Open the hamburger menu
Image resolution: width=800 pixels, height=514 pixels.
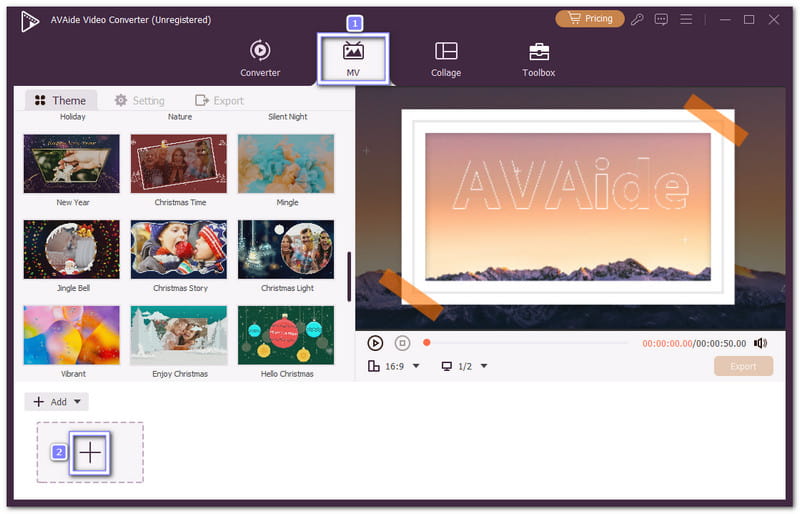[686, 19]
